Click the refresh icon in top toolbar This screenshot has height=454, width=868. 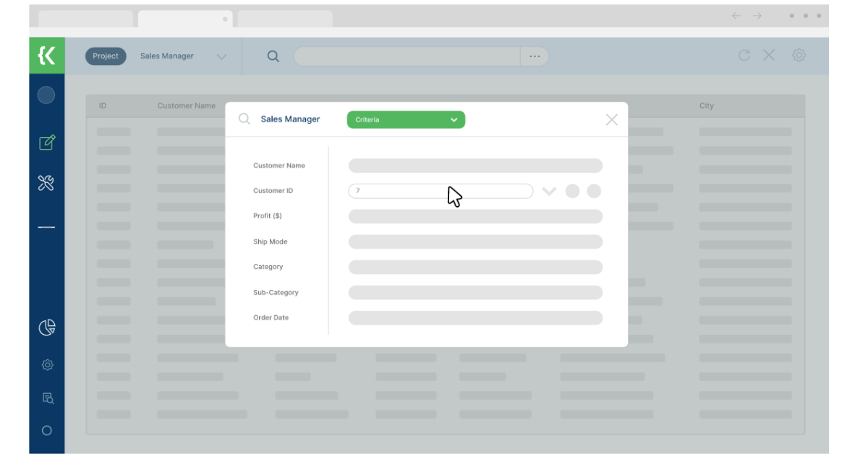click(744, 56)
